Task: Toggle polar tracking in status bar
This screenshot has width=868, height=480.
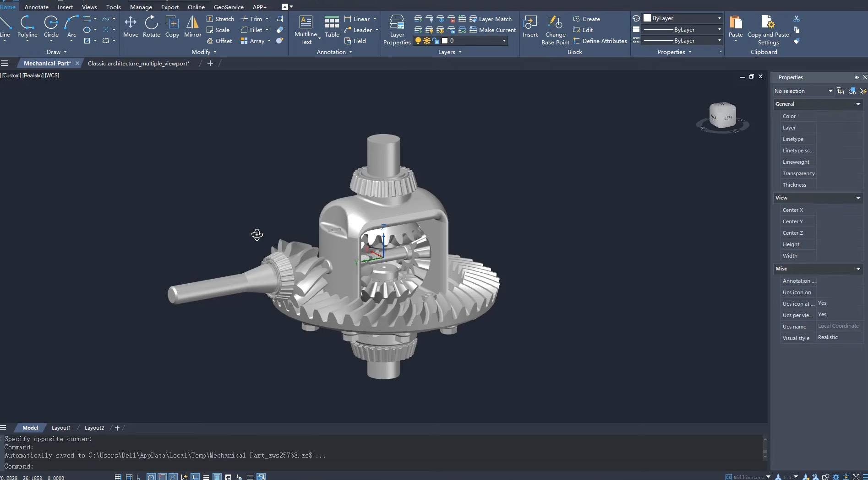Action: (x=151, y=477)
